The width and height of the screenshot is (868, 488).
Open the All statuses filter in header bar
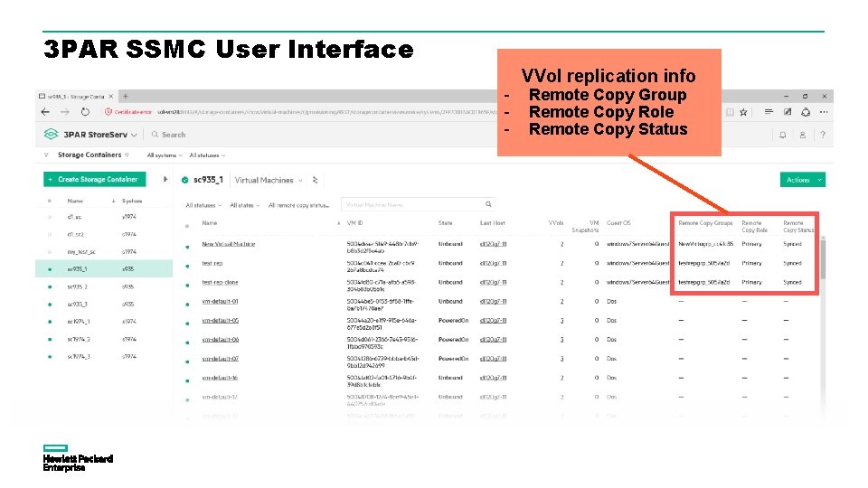point(207,155)
